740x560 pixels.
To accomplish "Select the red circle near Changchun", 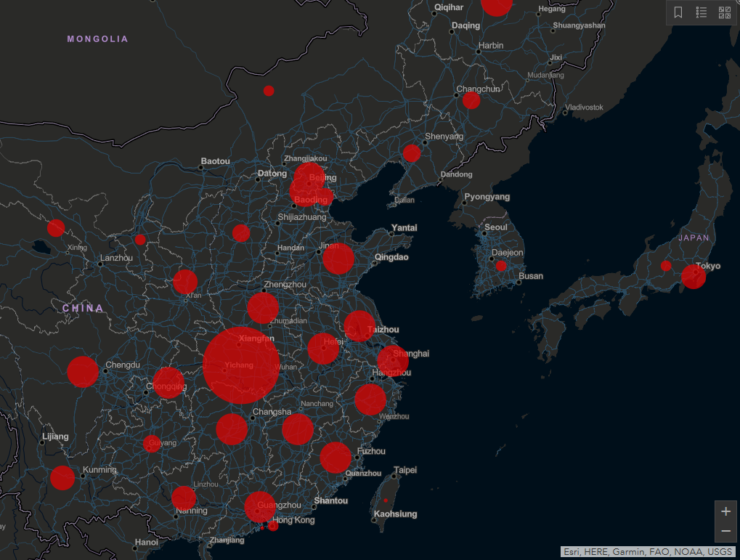I will 471,100.
